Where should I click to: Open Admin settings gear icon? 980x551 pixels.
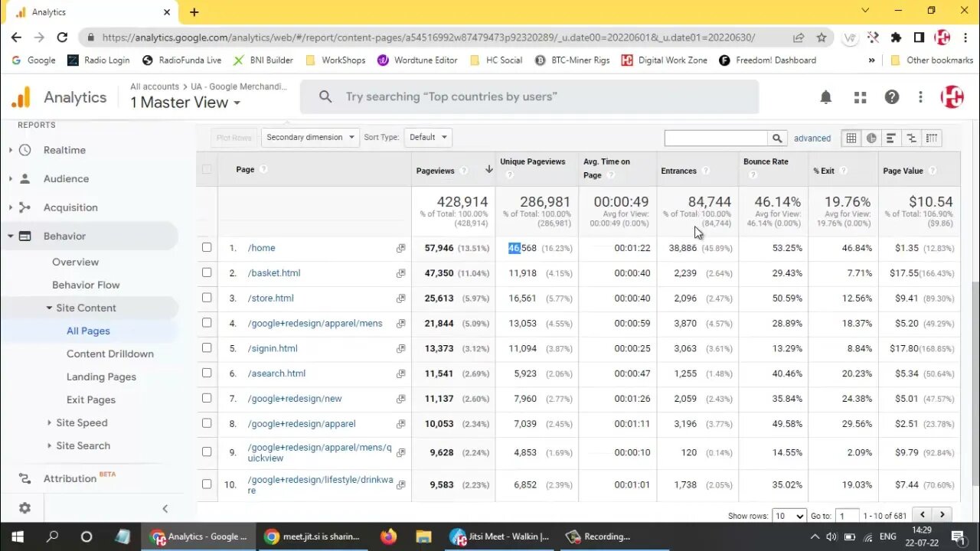point(24,508)
